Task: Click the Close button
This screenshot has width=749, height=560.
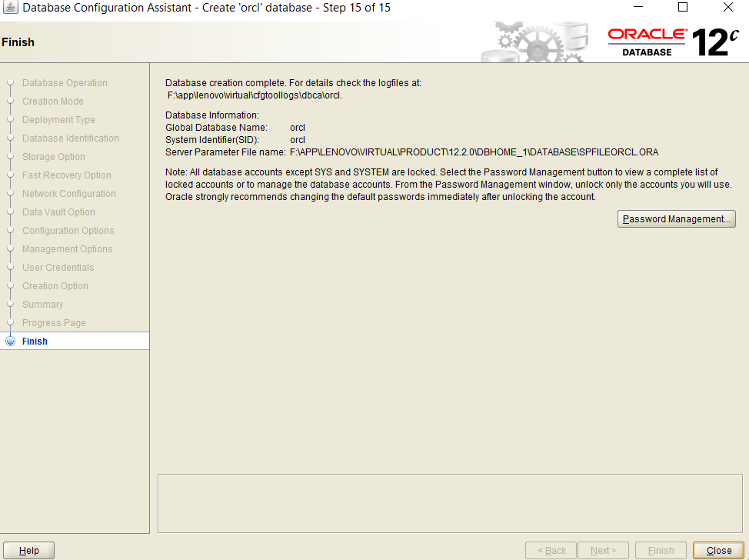Action: click(717, 550)
